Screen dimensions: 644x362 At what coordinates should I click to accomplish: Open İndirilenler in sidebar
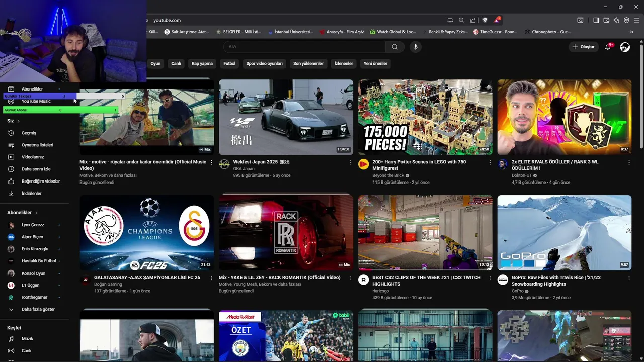coord(34,193)
